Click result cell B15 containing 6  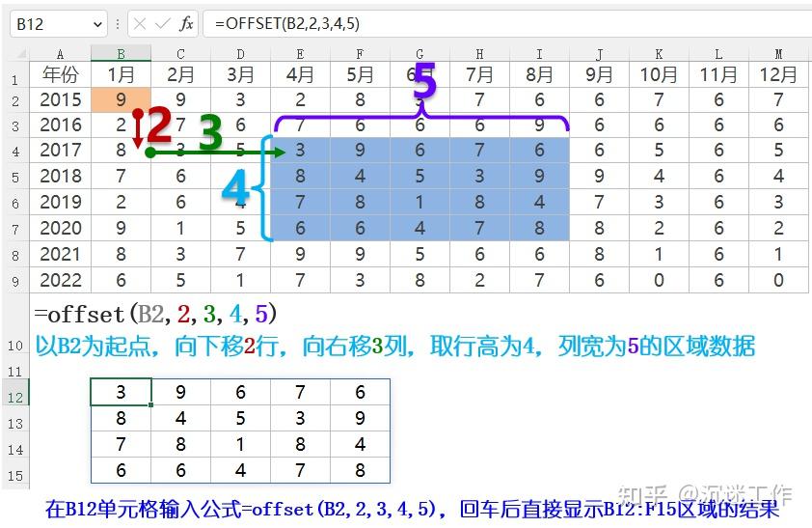(122, 470)
